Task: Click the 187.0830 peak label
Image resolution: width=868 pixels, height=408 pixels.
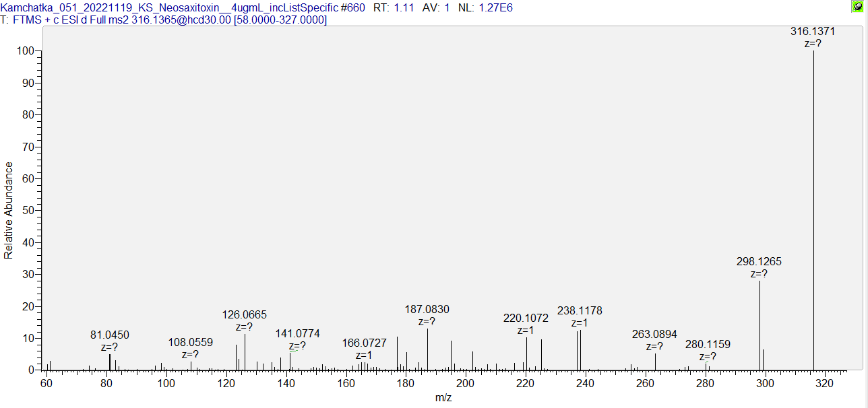Action: [427, 309]
